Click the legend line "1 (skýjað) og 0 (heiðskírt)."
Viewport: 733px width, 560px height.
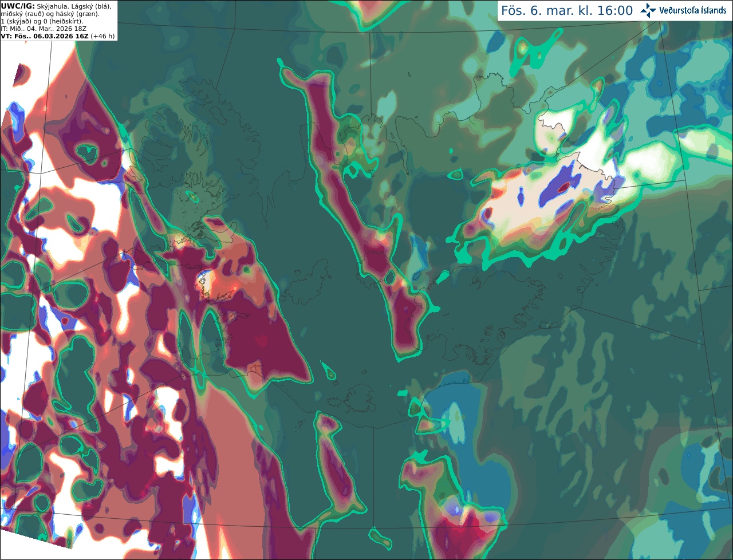click(42, 21)
